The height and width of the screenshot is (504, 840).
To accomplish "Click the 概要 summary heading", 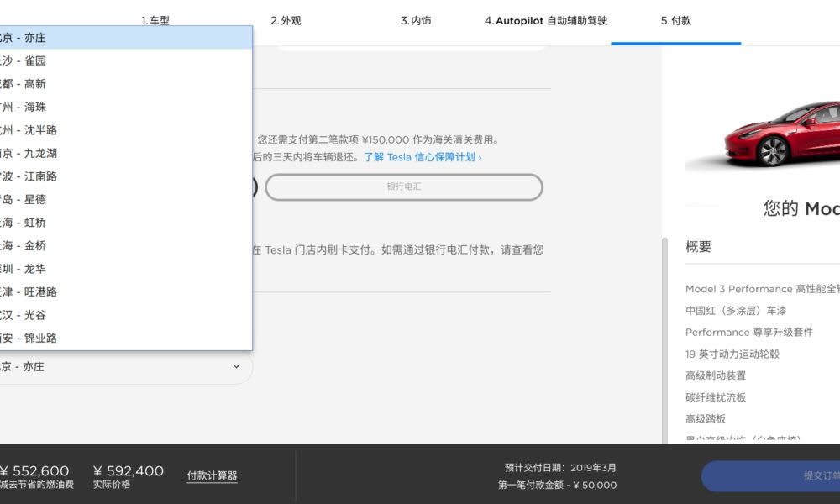I will coord(698,247).
